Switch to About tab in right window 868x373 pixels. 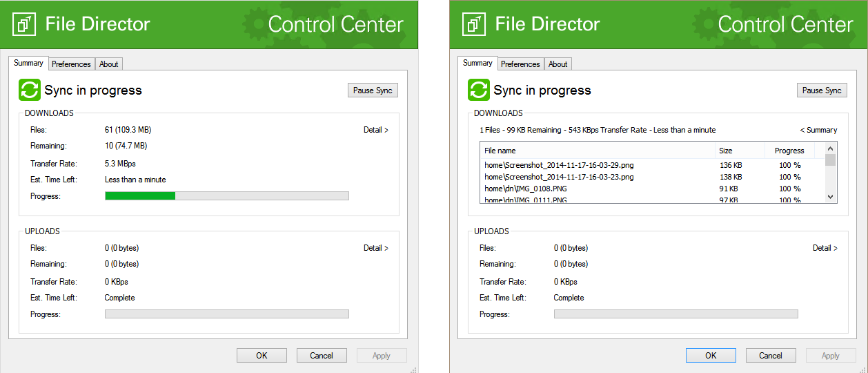(558, 64)
